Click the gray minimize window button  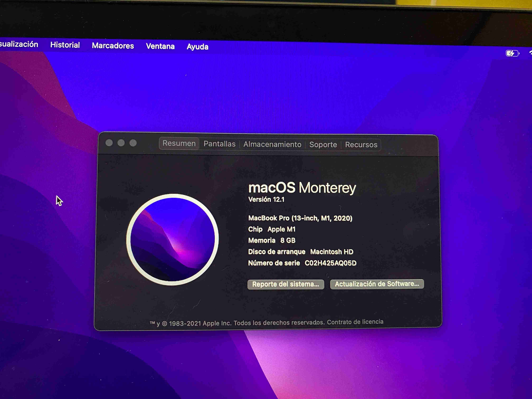121,143
